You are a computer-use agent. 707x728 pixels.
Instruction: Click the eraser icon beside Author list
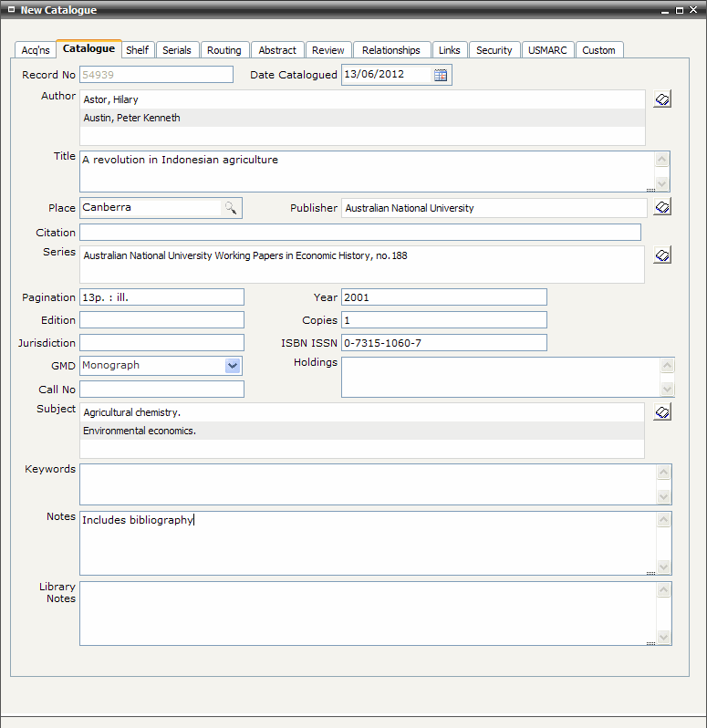click(662, 99)
